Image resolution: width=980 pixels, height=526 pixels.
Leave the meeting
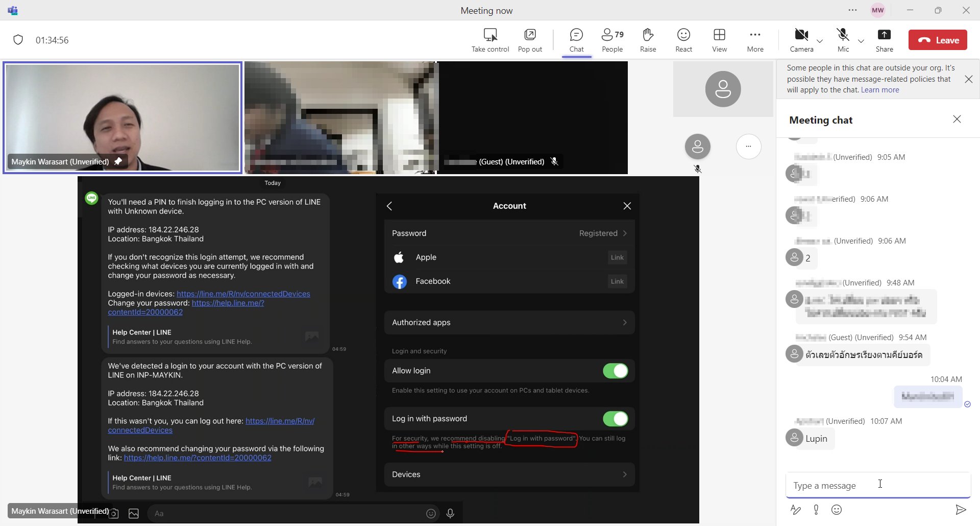pyautogui.click(x=938, y=40)
